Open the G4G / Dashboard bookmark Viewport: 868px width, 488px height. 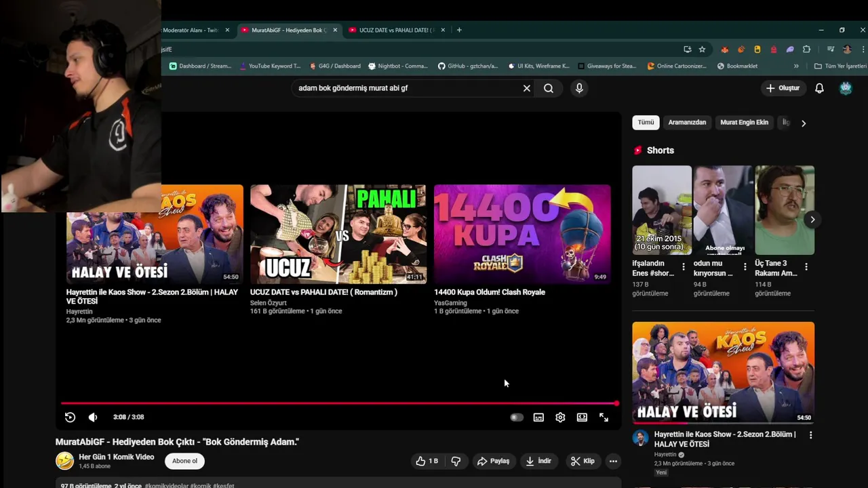(x=334, y=66)
